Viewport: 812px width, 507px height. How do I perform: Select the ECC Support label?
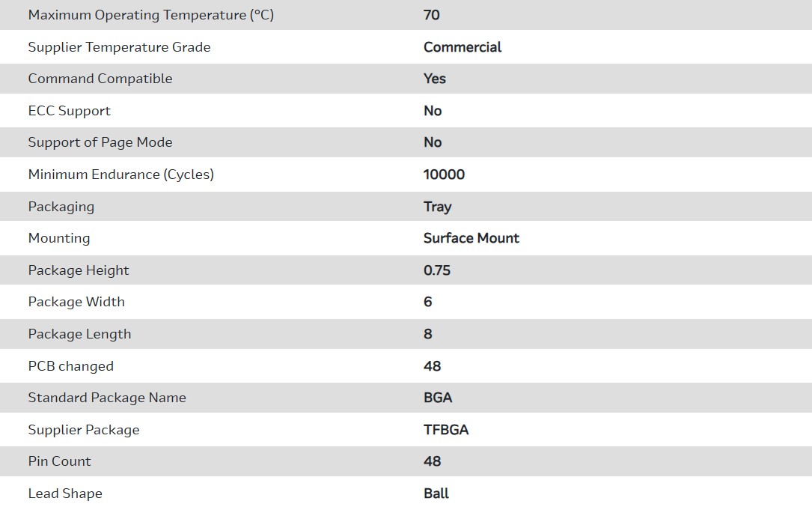click(69, 111)
